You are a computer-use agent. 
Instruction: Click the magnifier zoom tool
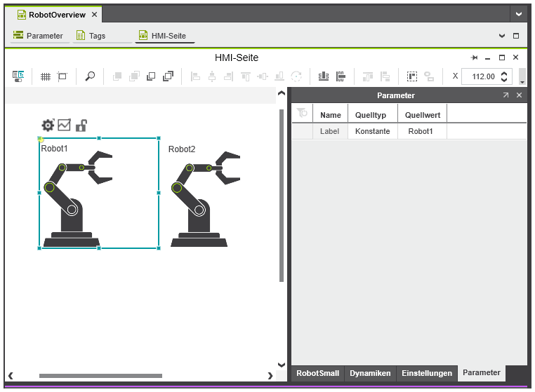click(x=90, y=76)
